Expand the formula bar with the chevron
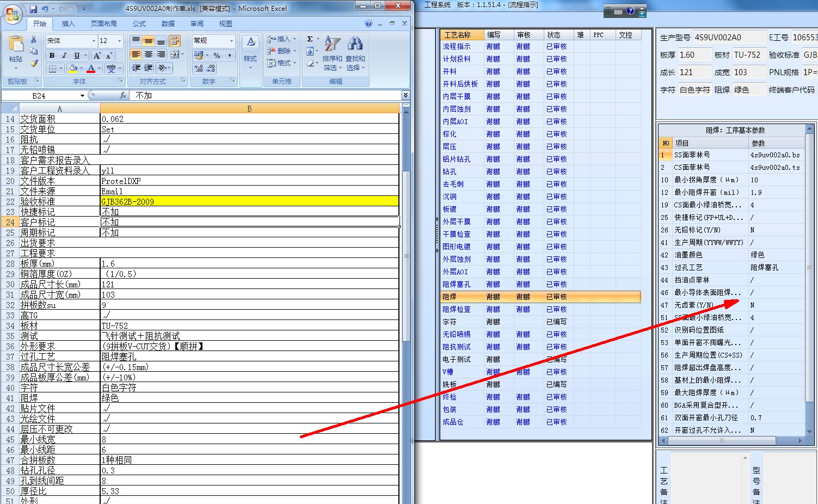 (x=405, y=95)
